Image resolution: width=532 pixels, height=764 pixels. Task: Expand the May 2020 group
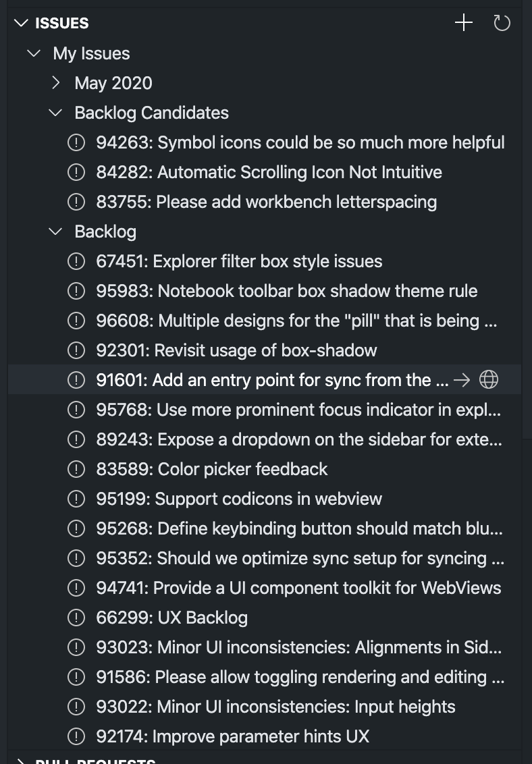pos(55,83)
